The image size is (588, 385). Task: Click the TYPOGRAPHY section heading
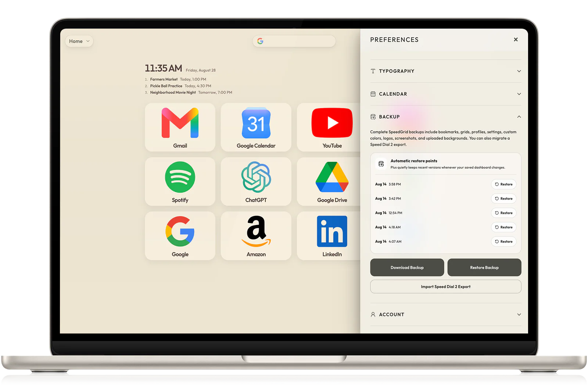pyautogui.click(x=397, y=71)
